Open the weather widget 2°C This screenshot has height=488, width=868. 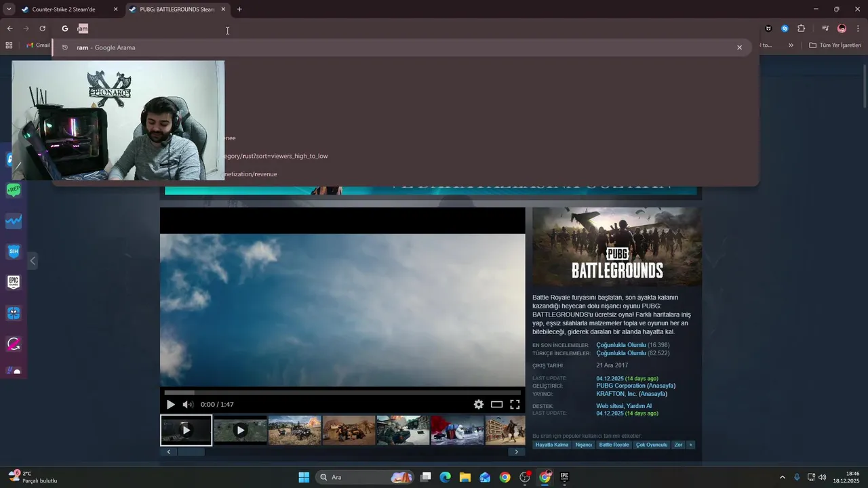click(x=33, y=477)
